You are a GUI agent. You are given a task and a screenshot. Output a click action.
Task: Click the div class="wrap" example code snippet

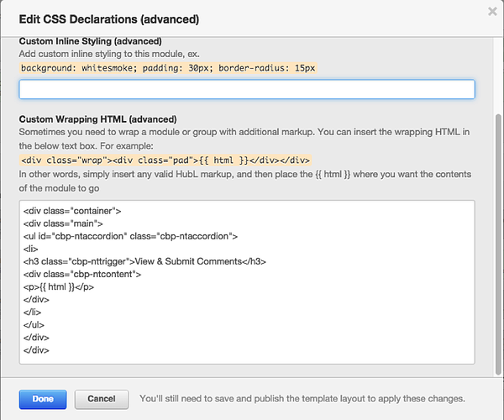(x=165, y=160)
